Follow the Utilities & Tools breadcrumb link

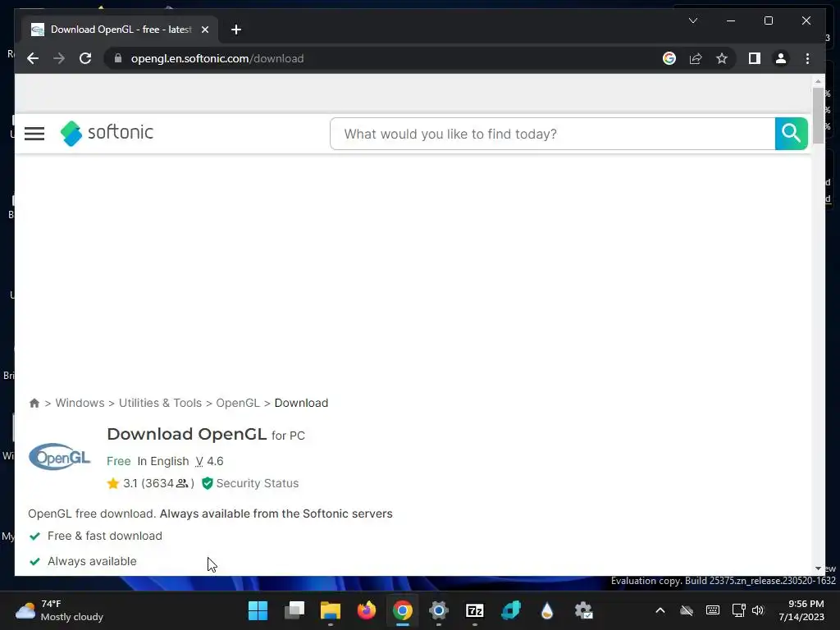click(x=160, y=403)
